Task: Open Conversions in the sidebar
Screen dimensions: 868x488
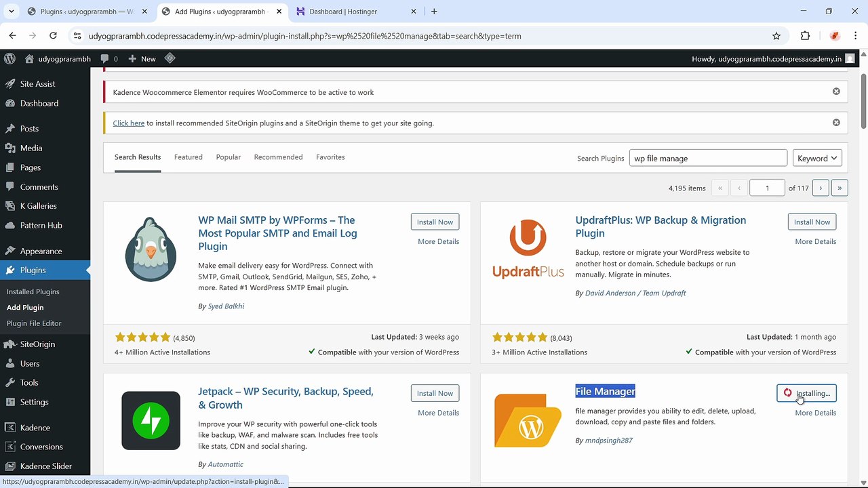Action: [x=41, y=447]
